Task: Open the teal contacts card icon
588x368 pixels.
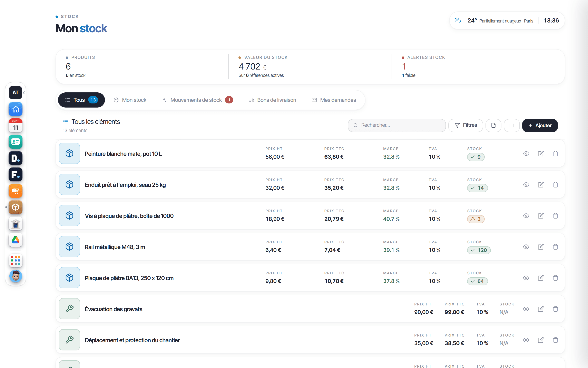Action: (16, 142)
